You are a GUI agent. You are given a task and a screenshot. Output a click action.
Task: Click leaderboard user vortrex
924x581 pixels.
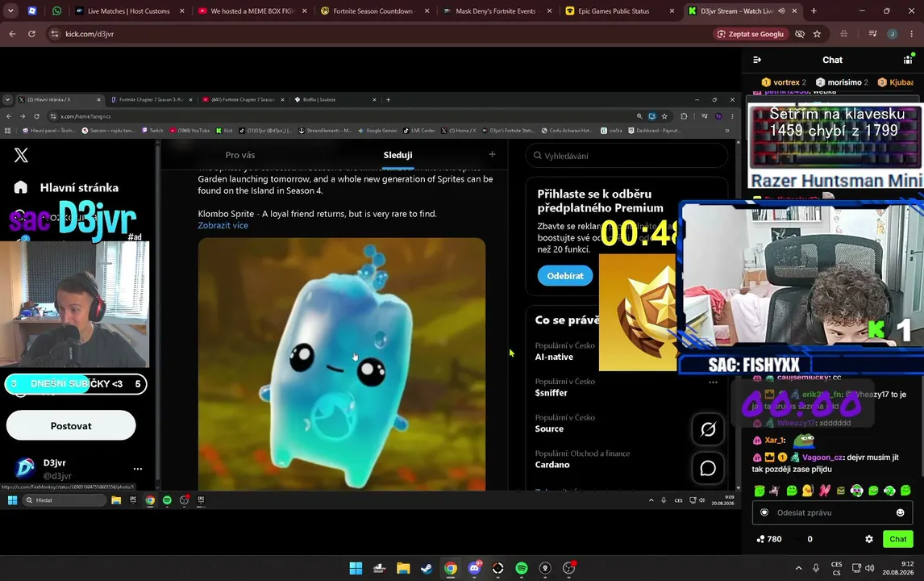(786, 82)
